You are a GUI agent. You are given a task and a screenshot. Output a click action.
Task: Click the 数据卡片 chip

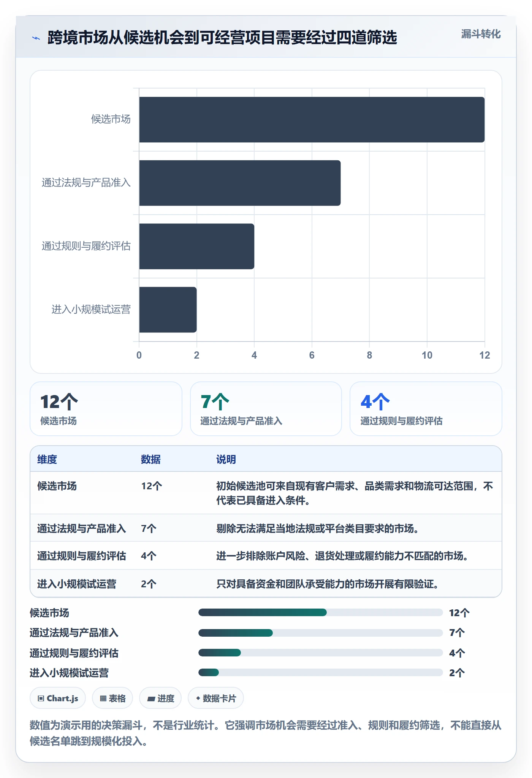216,698
